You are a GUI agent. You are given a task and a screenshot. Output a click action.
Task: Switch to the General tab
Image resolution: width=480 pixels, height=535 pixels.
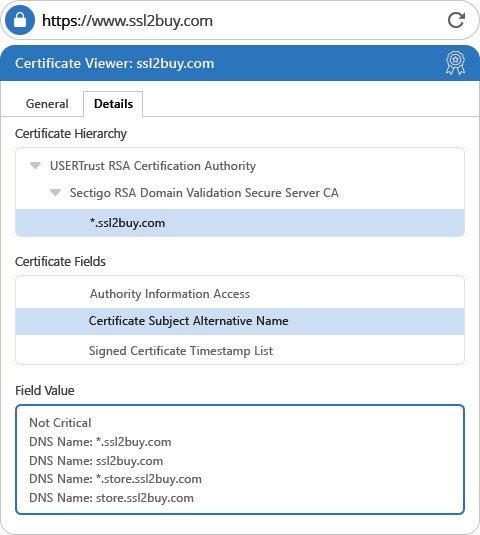[47, 104]
